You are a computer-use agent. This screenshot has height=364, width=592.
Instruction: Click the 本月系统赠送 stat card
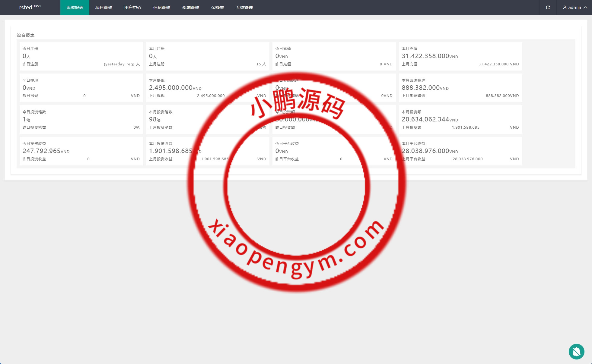tap(460, 88)
